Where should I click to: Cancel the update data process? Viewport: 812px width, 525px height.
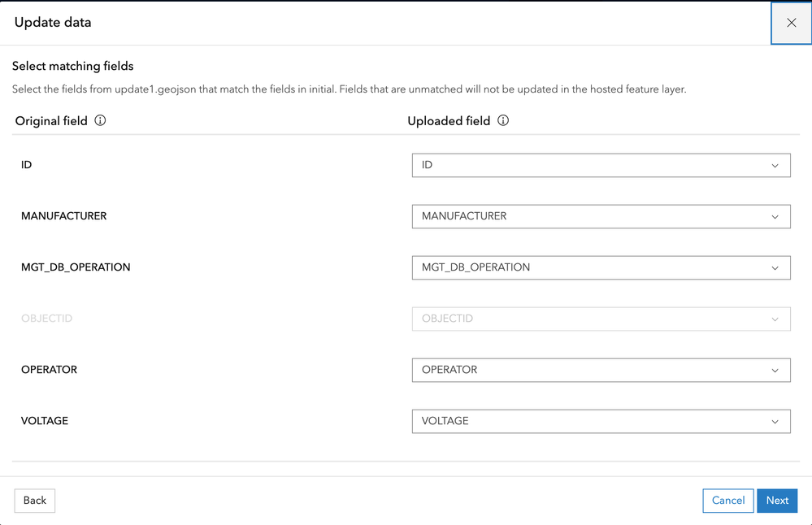point(727,501)
